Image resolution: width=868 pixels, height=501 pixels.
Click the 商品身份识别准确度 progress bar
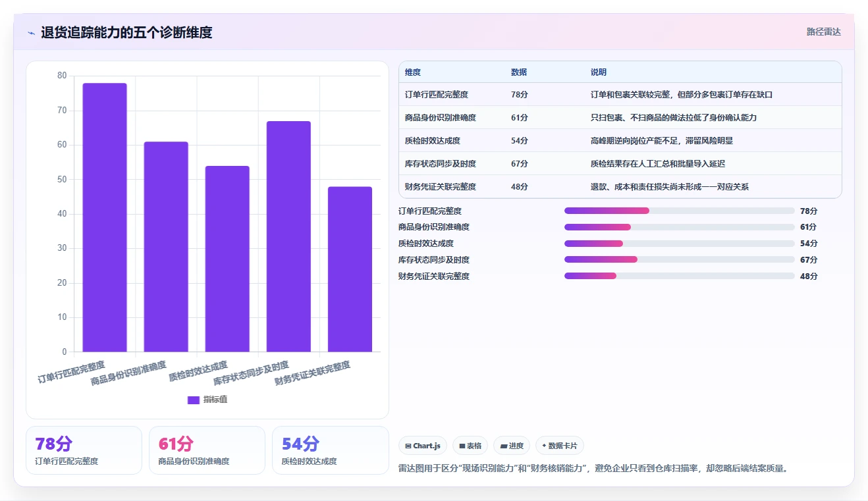click(x=680, y=227)
